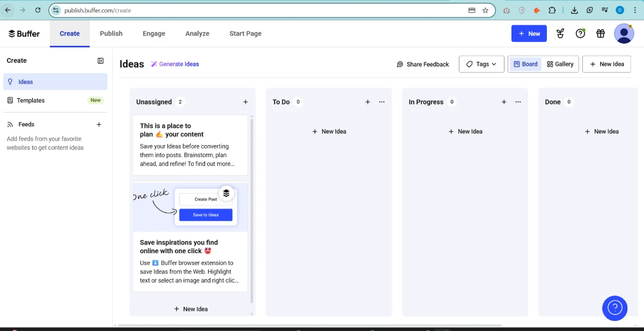Open 'Save inspirations you find online' card
This screenshot has width=644, height=331.
click(191, 236)
